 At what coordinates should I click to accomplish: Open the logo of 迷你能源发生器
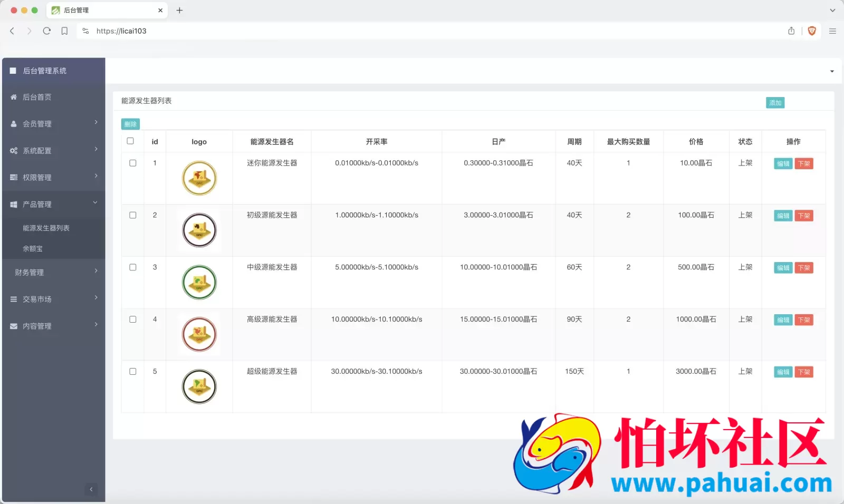click(x=199, y=178)
